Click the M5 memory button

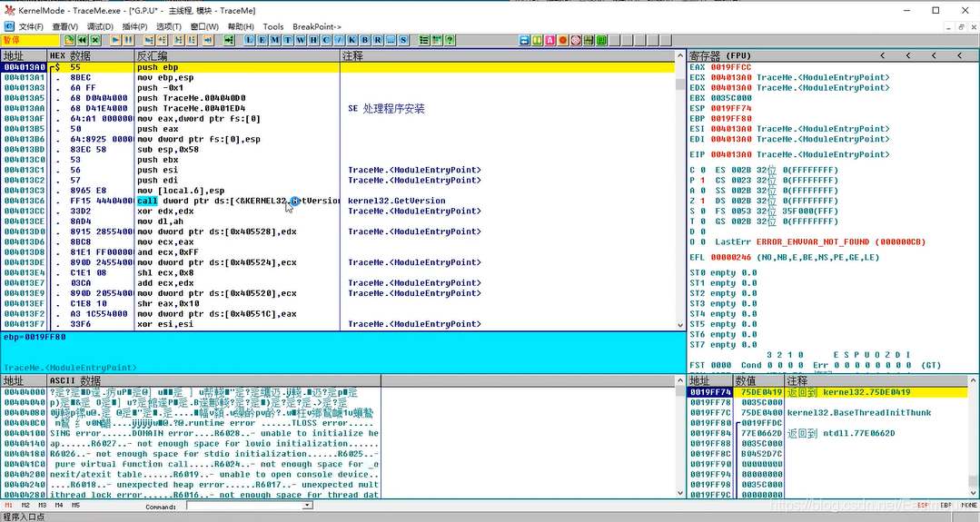[x=75, y=505]
